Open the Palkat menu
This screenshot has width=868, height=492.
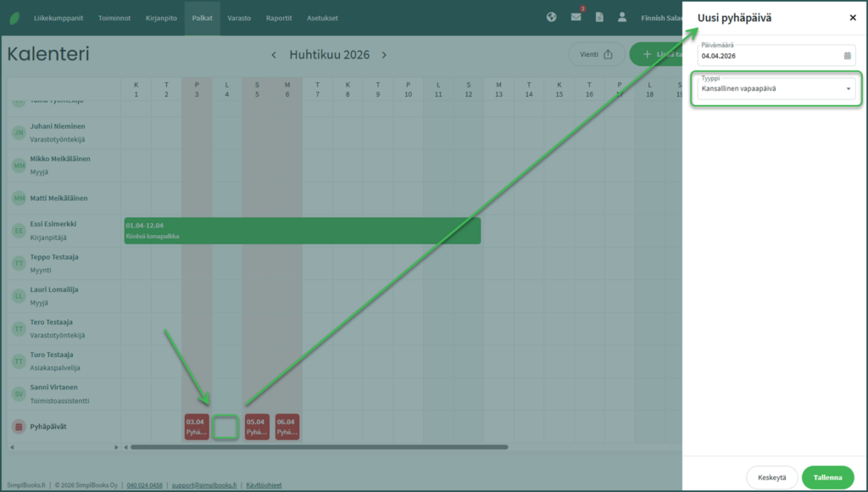click(x=203, y=17)
